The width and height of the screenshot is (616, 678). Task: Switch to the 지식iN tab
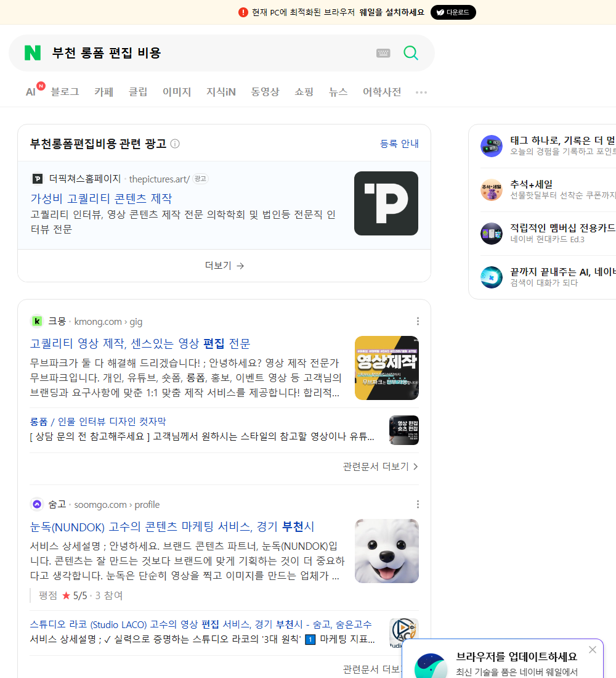(221, 92)
